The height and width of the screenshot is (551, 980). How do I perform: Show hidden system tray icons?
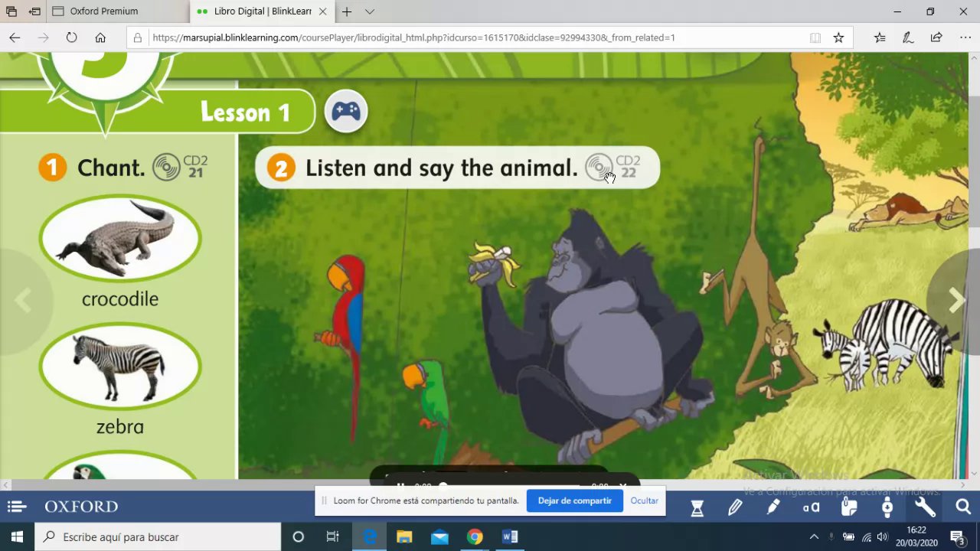[x=814, y=537]
